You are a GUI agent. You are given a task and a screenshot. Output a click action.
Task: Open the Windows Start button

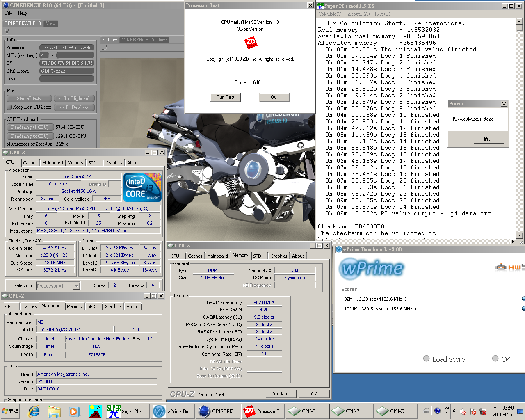pos(10,411)
